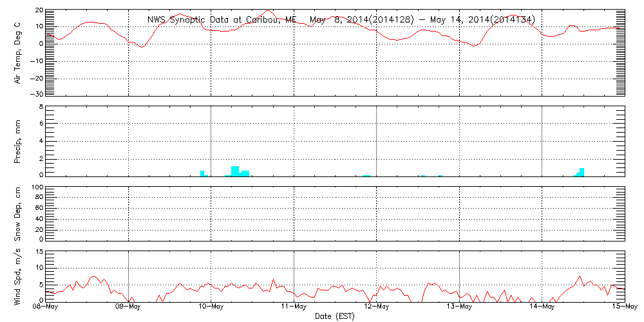This screenshot has width=644, height=322.
Task: Click the 10-May date tick label
Action: point(211,307)
